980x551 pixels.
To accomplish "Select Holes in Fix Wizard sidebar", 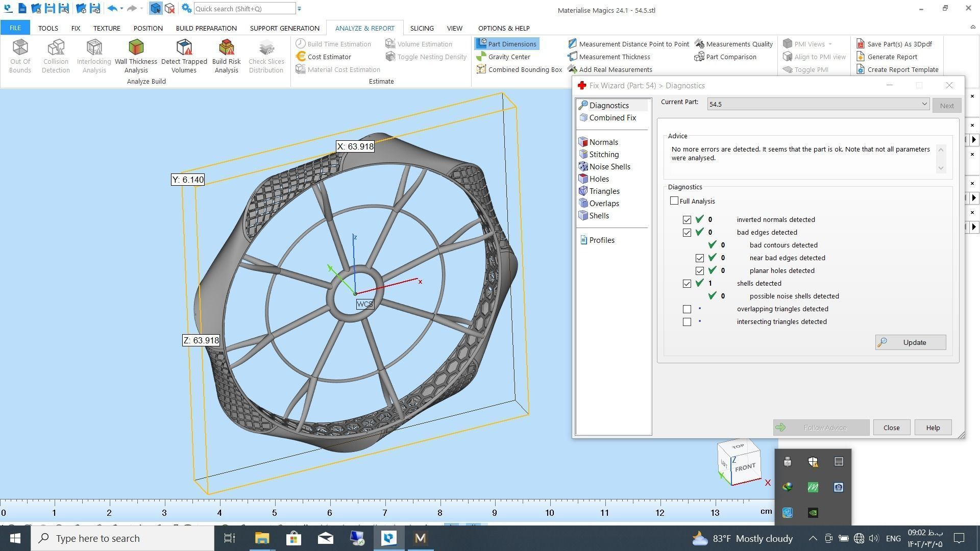I will click(x=599, y=179).
